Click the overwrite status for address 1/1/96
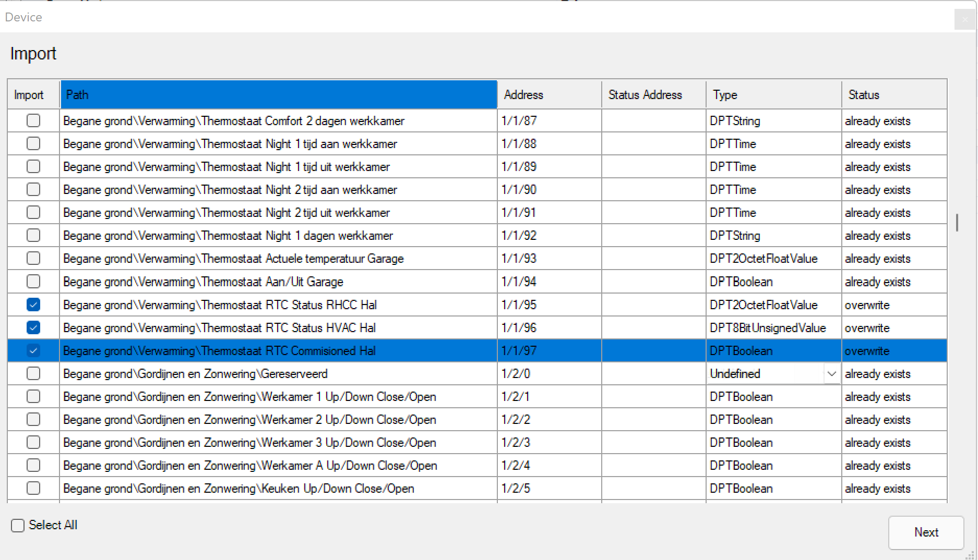 (x=893, y=328)
